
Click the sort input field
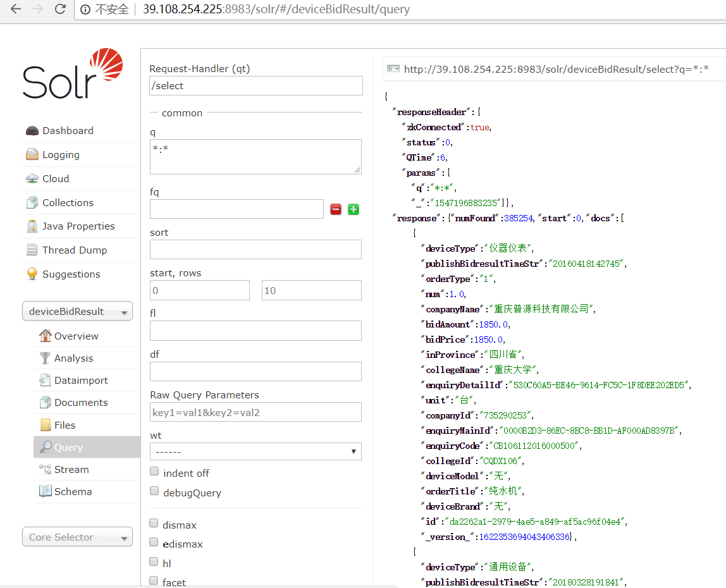pos(255,250)
